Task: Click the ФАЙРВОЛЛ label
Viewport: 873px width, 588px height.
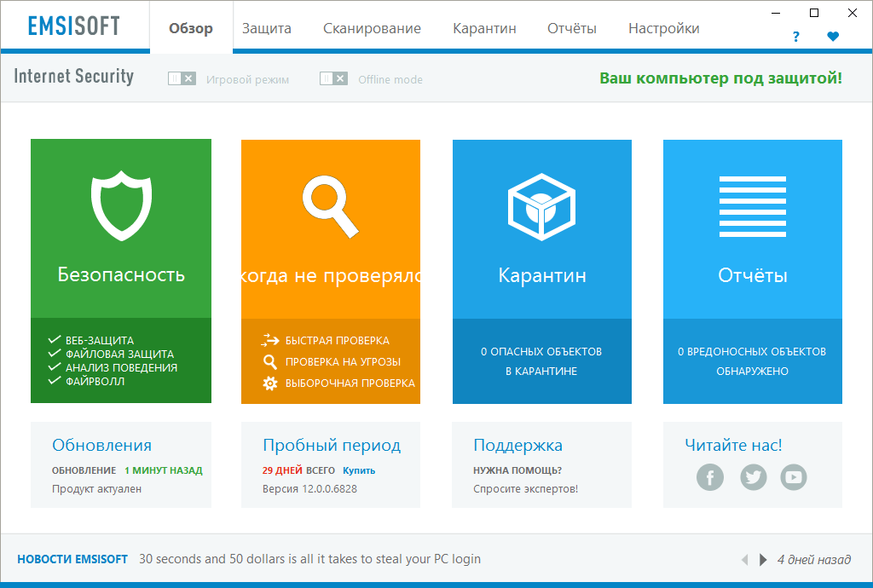Action: pos(95,381)
